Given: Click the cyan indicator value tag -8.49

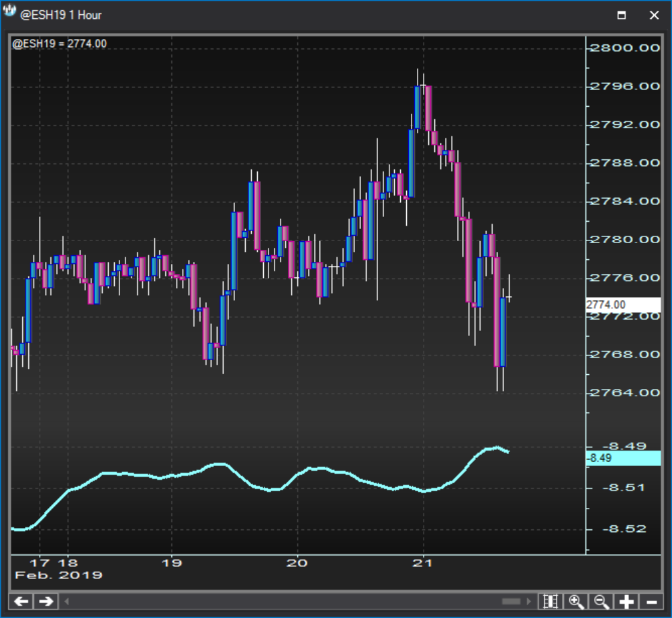Looking at the screenshot, I should (x=623, y=458).
